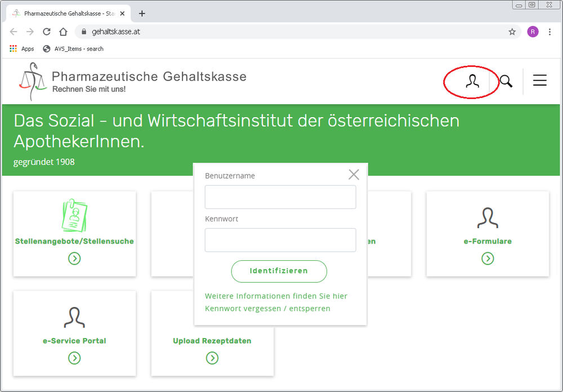Screen dimensions: 563x392
Task: Bookmark this page with star icon
Action: coord(512,32)
